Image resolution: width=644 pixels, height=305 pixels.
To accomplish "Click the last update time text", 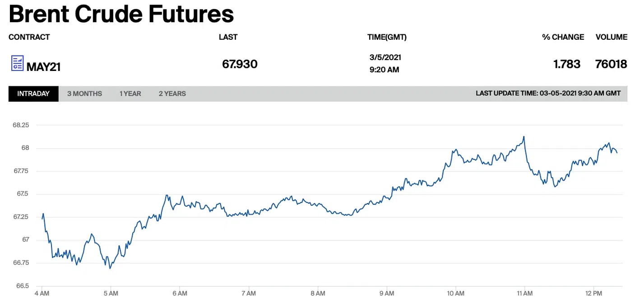I will coord(548,94).
